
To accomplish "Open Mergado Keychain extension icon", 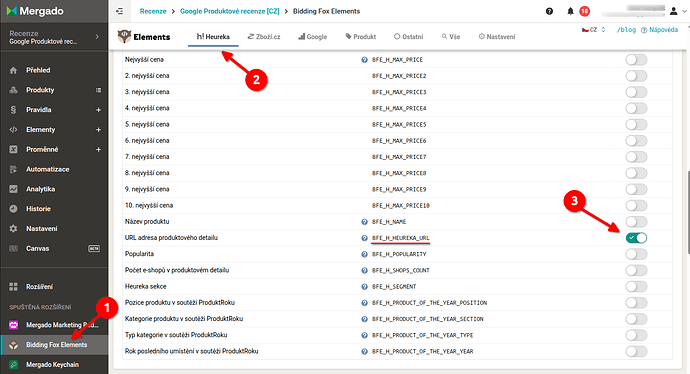I will [14, 365].
